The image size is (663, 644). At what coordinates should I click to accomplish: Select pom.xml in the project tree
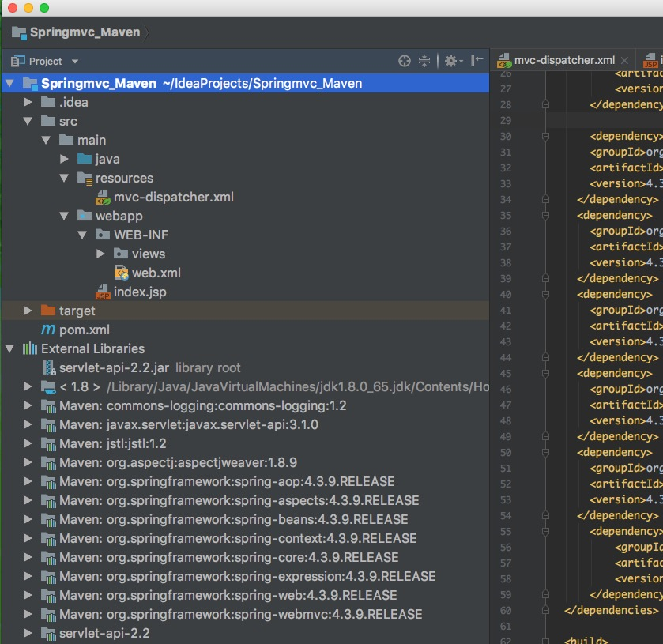[84, 330]
